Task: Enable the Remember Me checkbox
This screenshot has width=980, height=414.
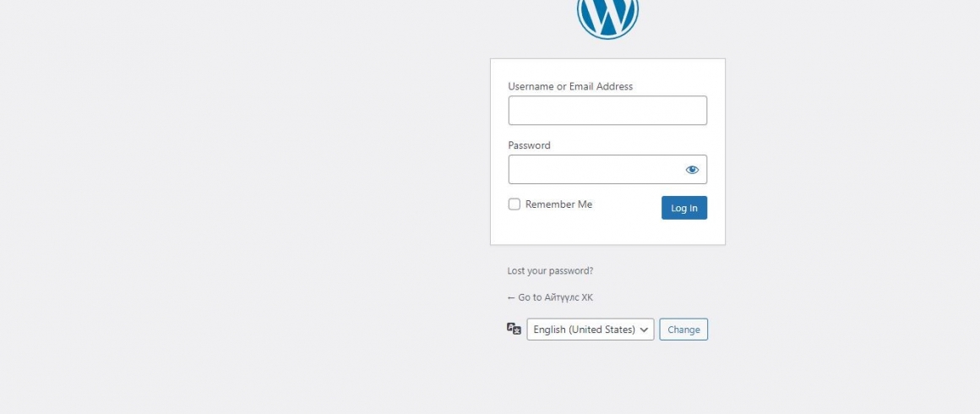Action: [x=514, y=204]
